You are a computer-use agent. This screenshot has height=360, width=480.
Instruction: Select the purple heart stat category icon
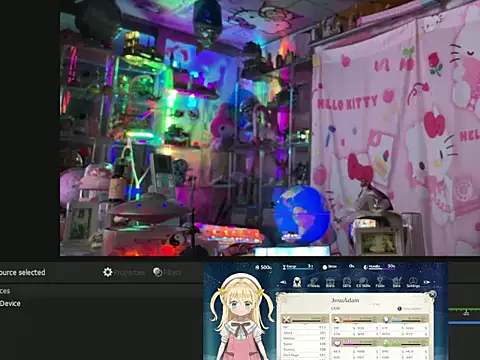(337, 343)
